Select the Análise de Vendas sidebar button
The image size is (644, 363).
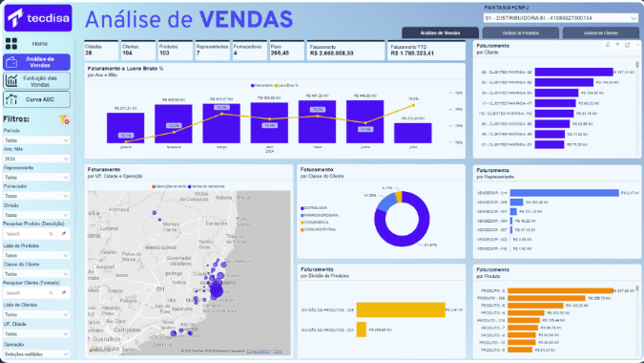[36, 62]
